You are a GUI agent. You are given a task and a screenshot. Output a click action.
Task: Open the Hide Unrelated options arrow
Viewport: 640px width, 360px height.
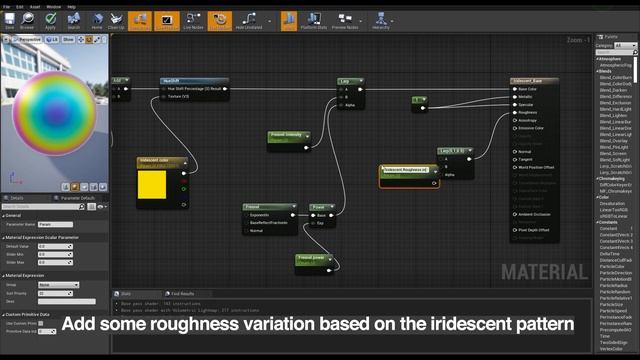point(269,21)
